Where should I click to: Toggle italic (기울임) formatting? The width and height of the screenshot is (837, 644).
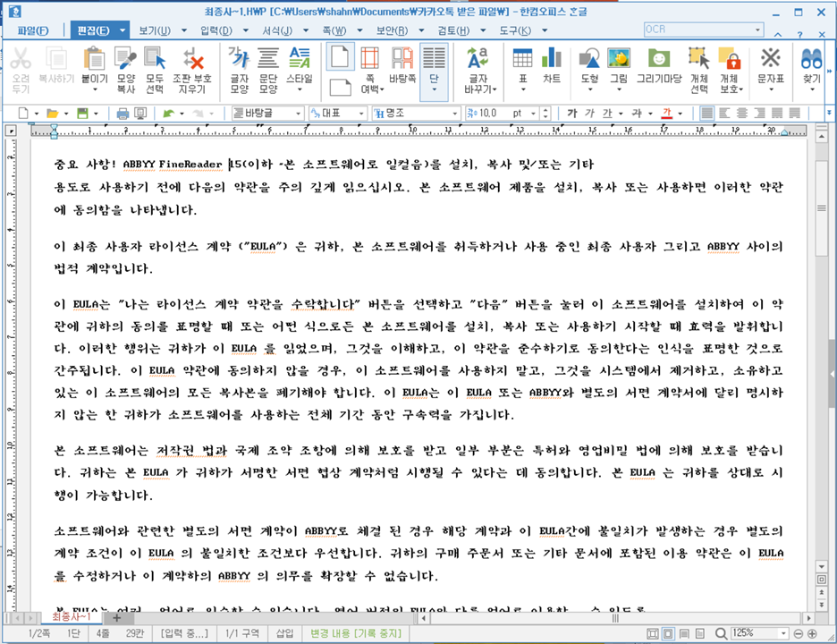[589, 114]
